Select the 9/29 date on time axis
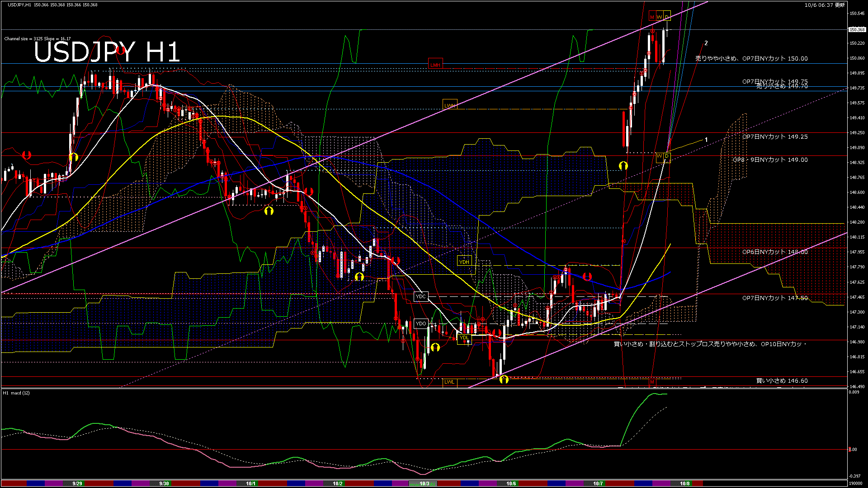 coord(77,483)
